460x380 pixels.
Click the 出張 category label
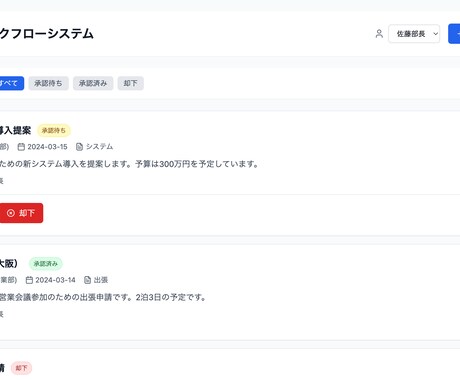click(101, 280)
